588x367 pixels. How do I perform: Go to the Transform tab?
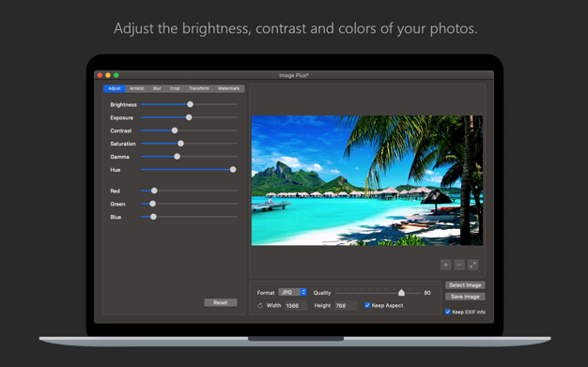[x=199, y=88]
